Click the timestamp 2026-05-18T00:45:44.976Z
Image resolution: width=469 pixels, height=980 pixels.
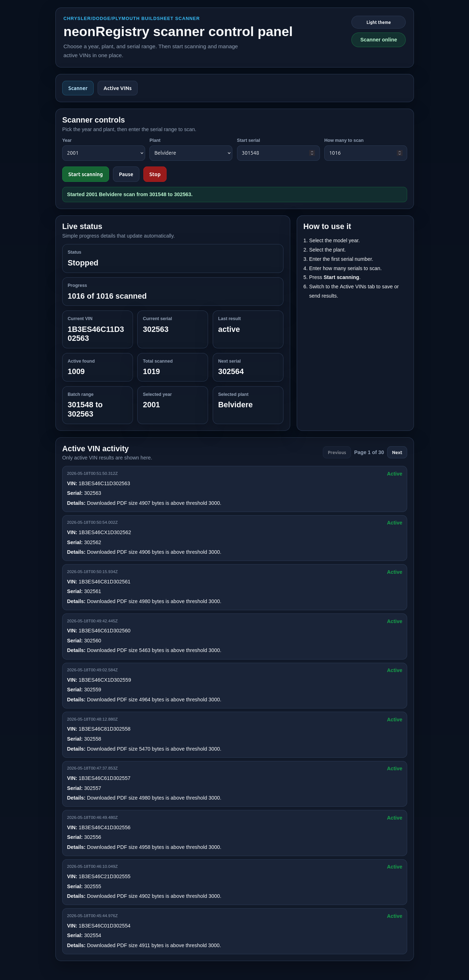pyautogui.click(x=92, y=916)
